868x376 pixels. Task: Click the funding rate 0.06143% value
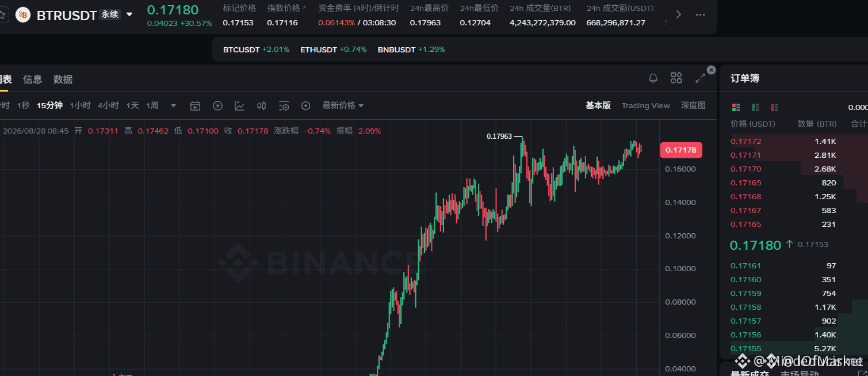tap(337, 23)
